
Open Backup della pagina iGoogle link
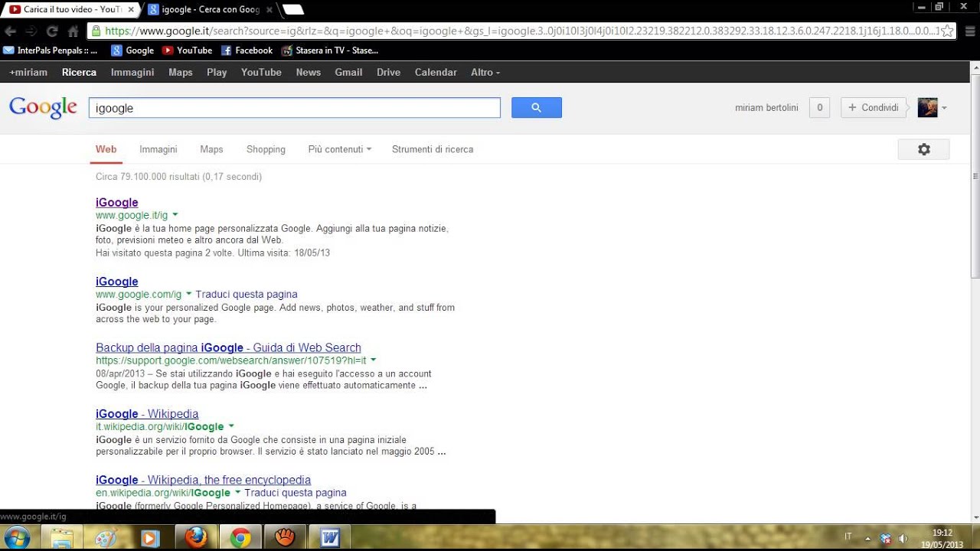point(228,347)
